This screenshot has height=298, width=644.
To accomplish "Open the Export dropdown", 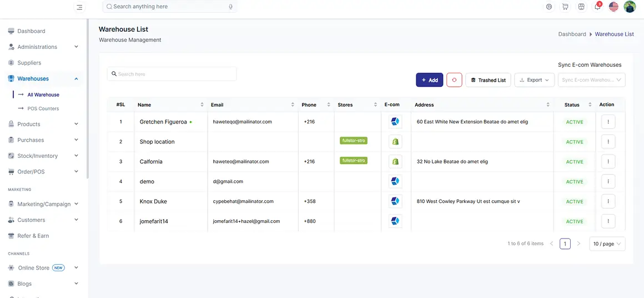I will tap(534, 80).
